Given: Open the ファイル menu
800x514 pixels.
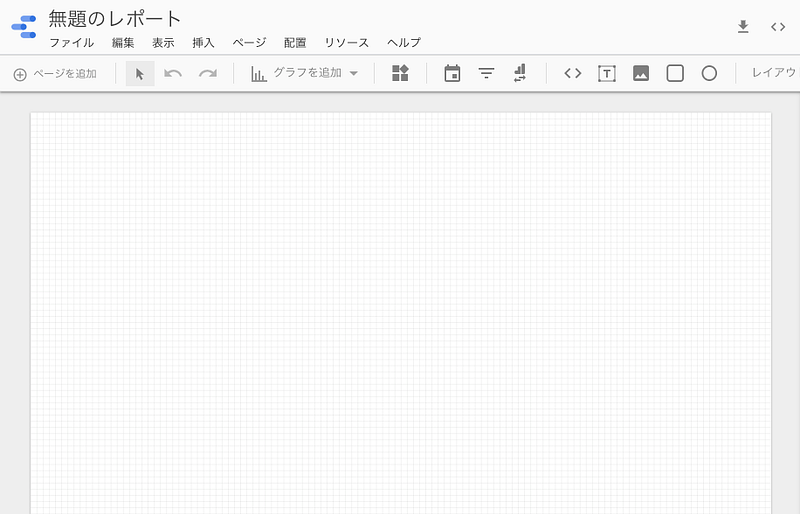Looking at the screenshot, I should tap(71, 42).
